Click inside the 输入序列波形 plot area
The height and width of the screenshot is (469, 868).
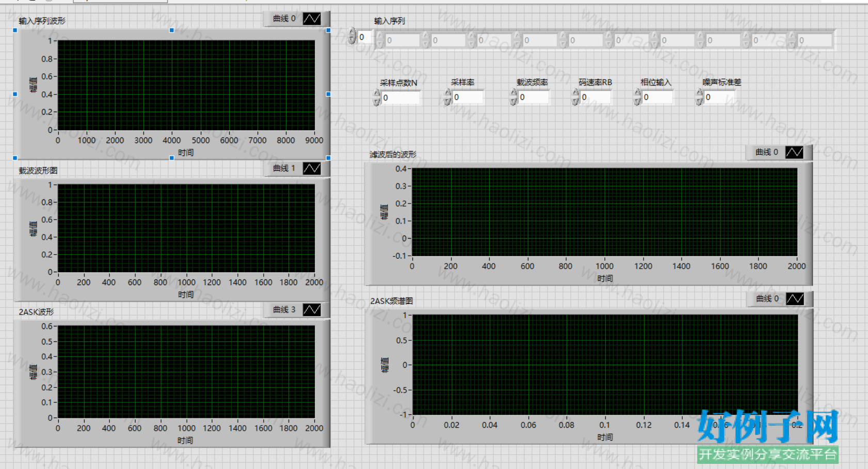[x=186, y=85]
